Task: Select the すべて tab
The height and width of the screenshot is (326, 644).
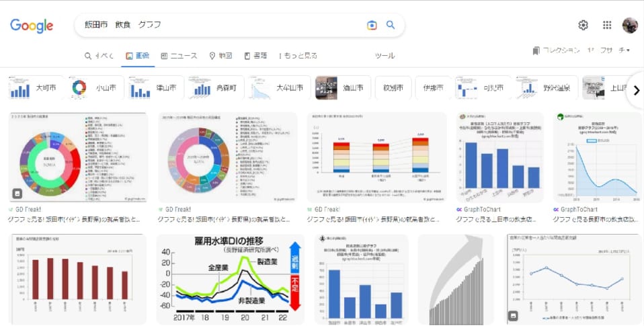Action: (x=99, y=55)
